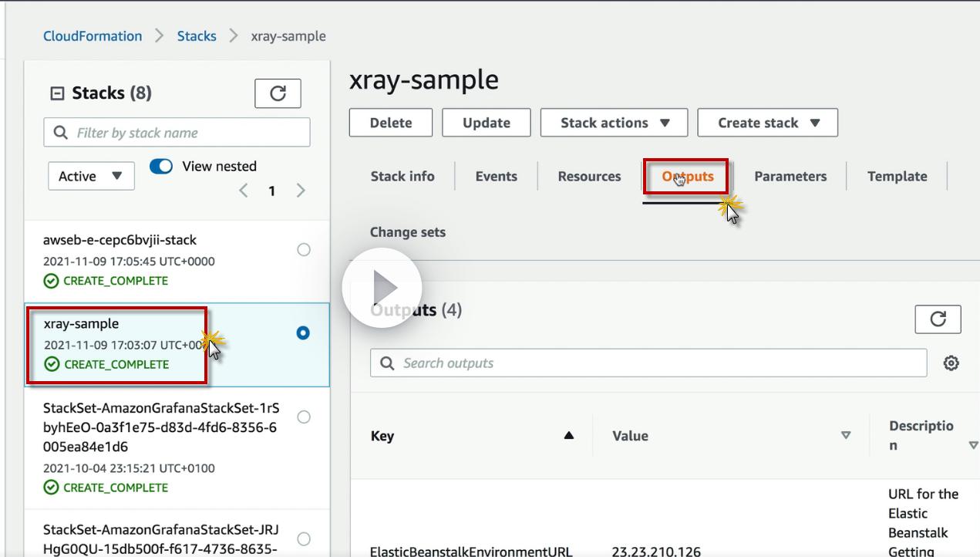
Task: Click the video play button overlay
Action: pyautogui.click(x=382, y=289)
